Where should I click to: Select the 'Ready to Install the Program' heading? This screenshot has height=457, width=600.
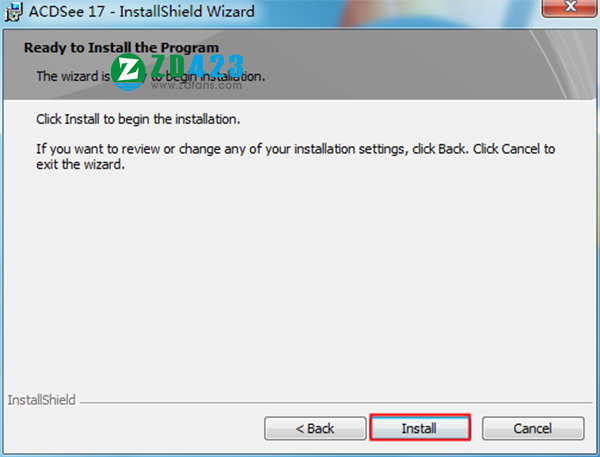[121, 48]
